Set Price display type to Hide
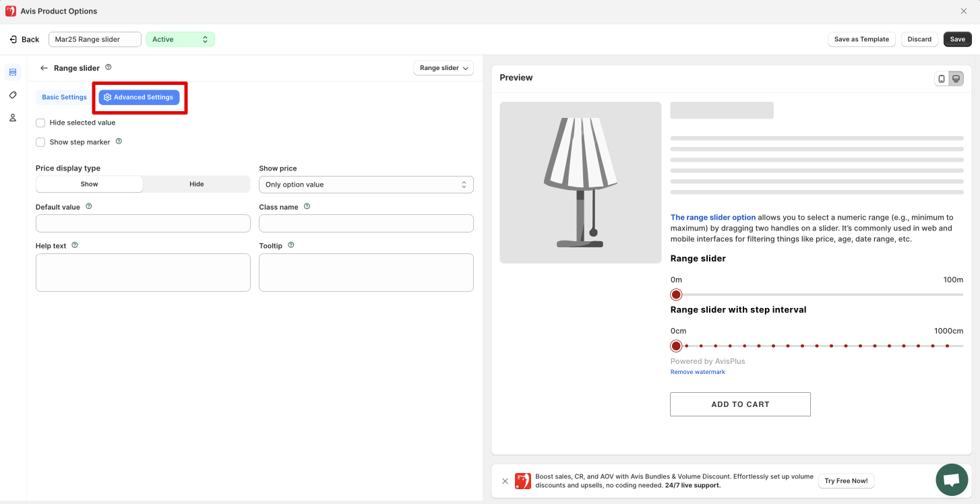This screenshot has height=504, width=980. (x=196, y=184)
